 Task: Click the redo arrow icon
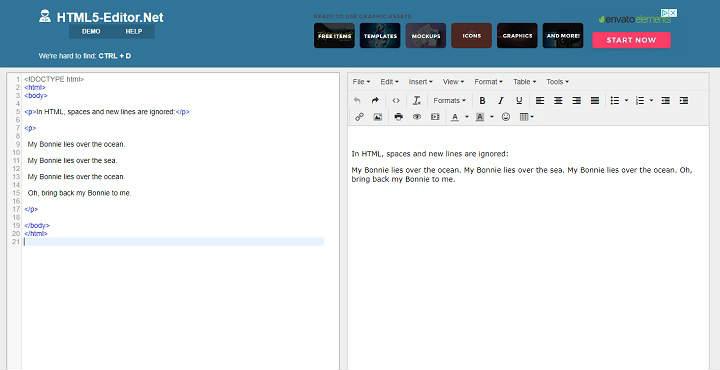pyautogui.click(x=375, y=101)
